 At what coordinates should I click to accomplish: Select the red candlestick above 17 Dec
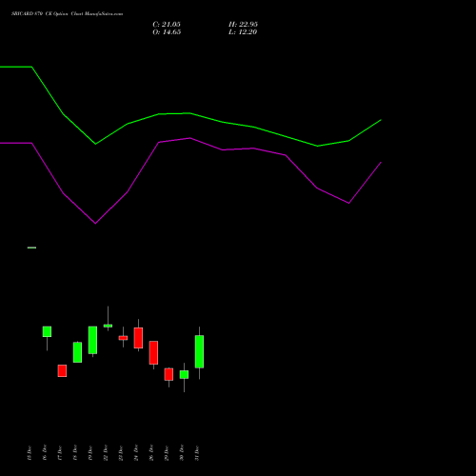(62, 370)
